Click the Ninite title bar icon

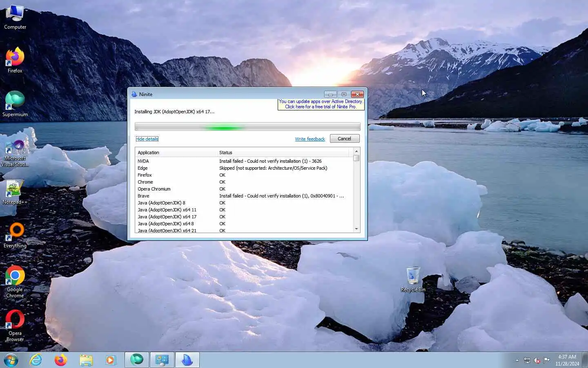point(134,94)
